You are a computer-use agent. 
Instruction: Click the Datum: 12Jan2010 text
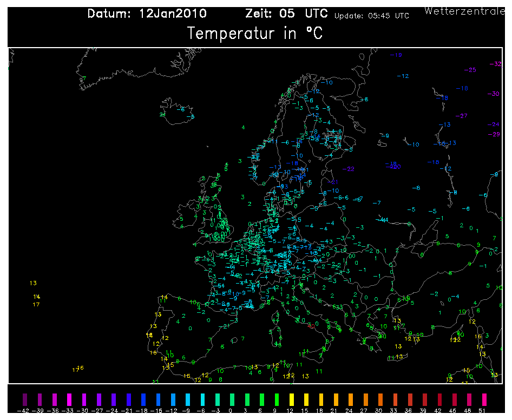coord(147,14)
